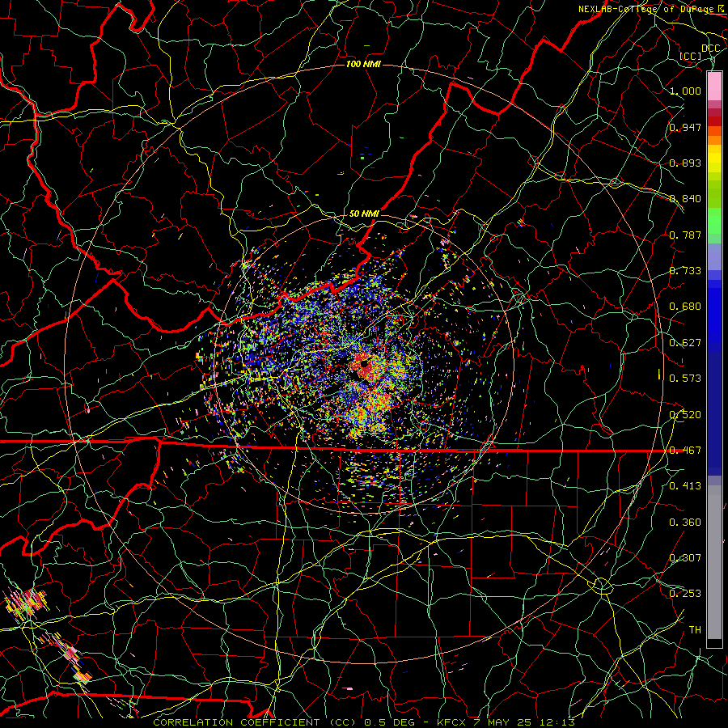Select the 0.253 color scale value
Screen dimensions: 728x728
click(685, 594)
